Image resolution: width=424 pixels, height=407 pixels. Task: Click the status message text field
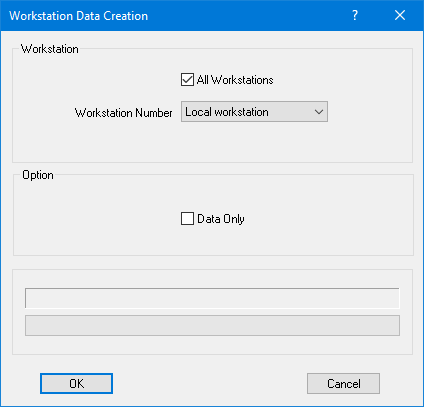click(212, 298)
